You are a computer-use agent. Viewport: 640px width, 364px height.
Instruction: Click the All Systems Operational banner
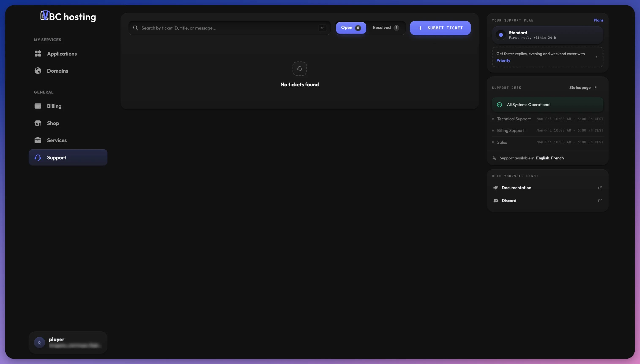(547, 105)
